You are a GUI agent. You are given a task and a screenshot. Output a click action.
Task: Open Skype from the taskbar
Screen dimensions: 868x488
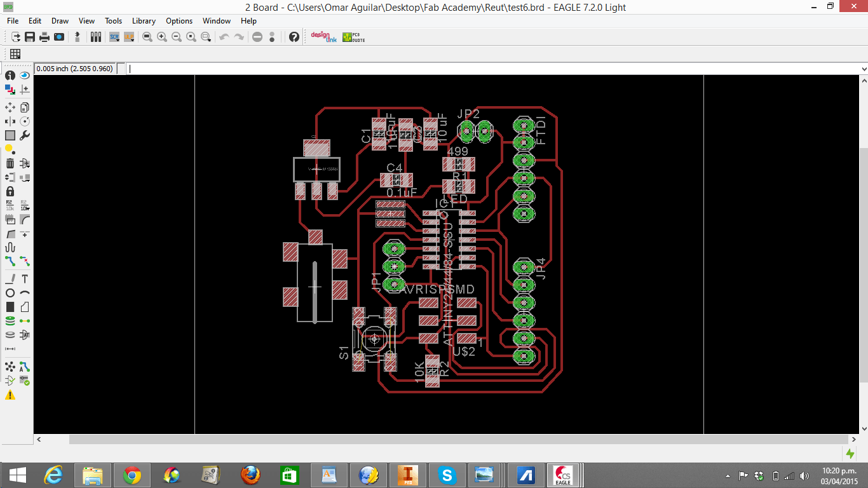coord(447,475)
